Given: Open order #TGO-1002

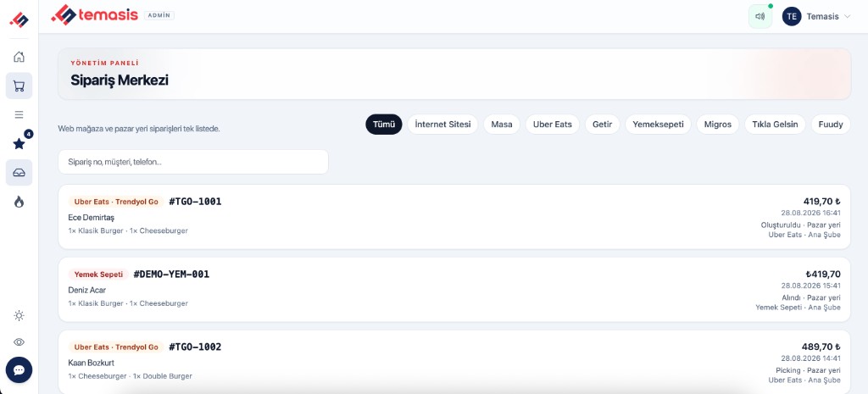Looking at the screenshot, I should click(x=454, y=362).
